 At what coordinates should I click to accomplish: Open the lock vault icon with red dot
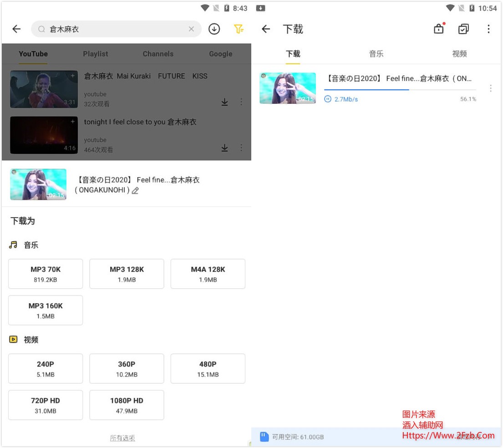tap(439, 29)
